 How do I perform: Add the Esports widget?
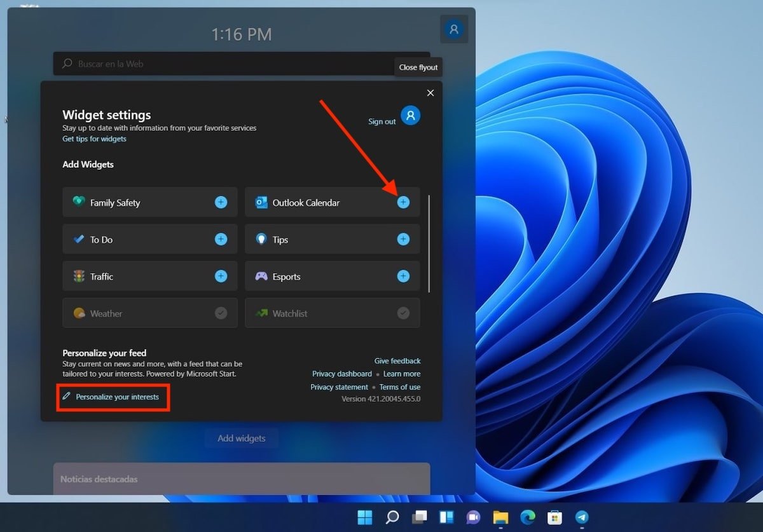click(x=403, y=276)
